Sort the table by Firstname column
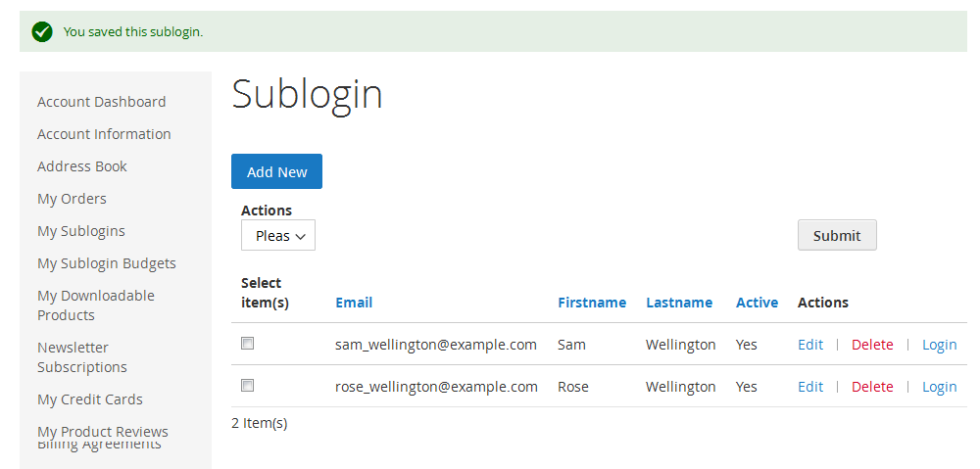 592,303
